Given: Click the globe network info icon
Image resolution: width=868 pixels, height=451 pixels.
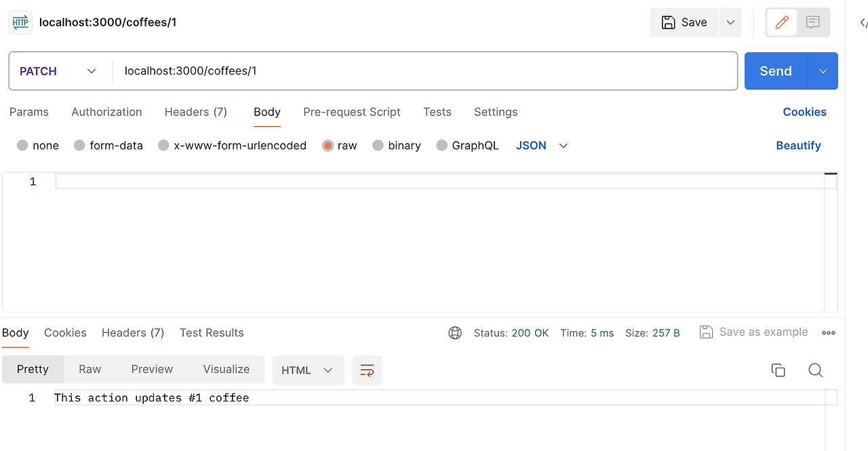Looking at the screenshot, I should point(455,333).
